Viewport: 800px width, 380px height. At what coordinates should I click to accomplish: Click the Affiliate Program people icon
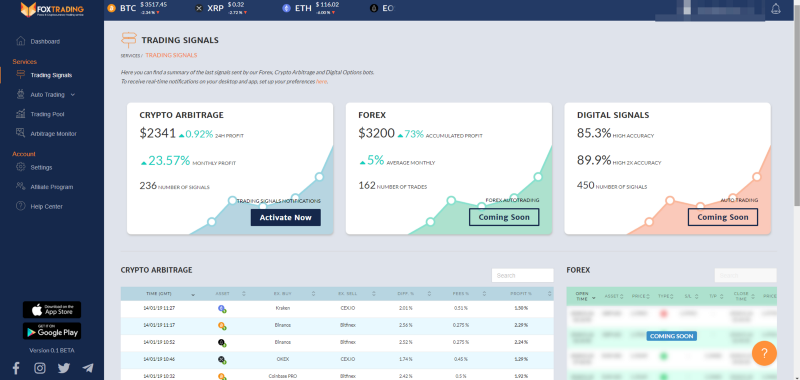(20, 186)
